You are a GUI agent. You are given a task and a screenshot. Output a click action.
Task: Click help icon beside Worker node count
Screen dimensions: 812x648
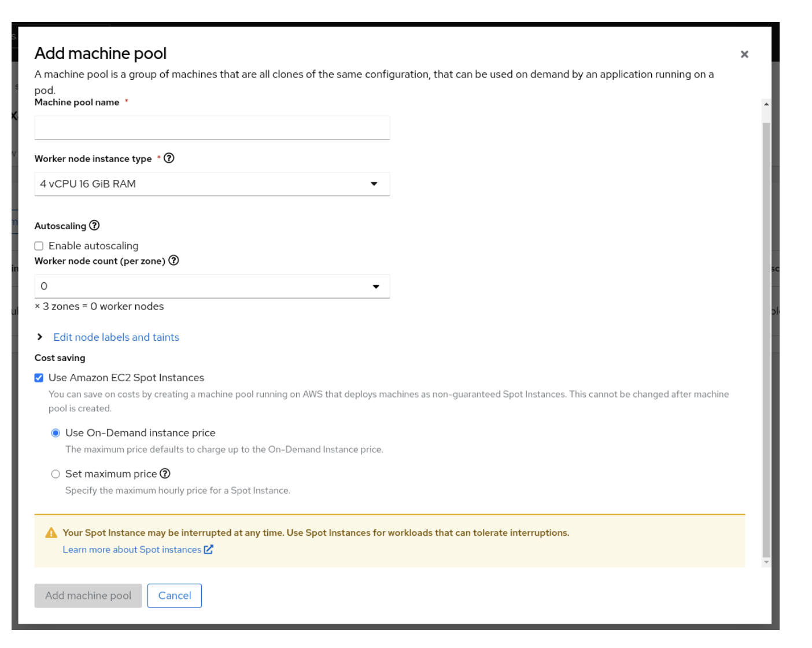click(174, 260)
